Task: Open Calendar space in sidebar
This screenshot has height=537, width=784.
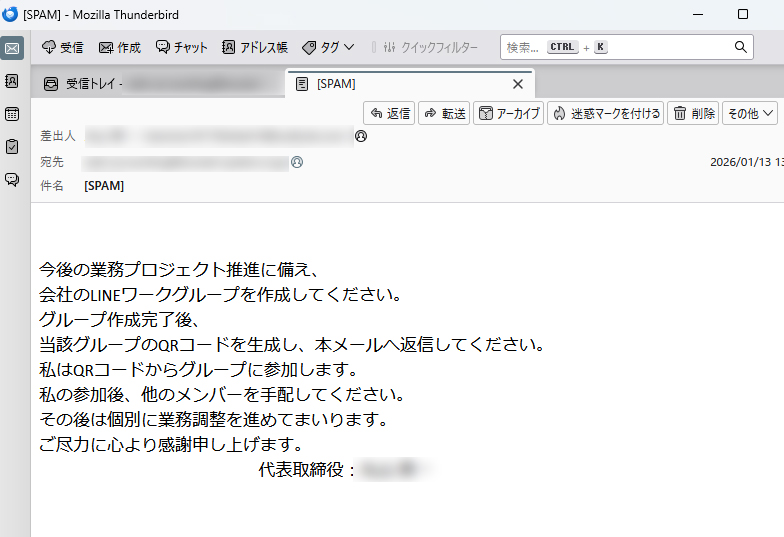Action: coord(12,114)
